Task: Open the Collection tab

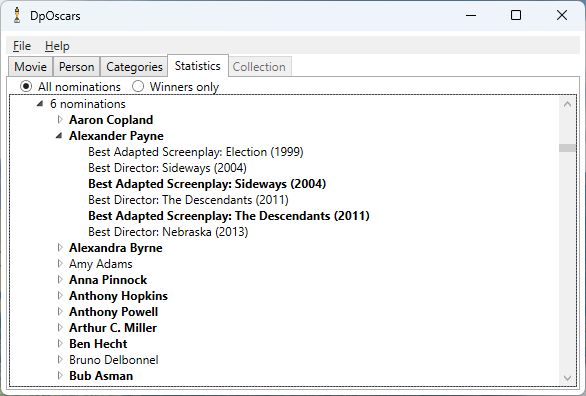Action: click(x=259, y=67)
